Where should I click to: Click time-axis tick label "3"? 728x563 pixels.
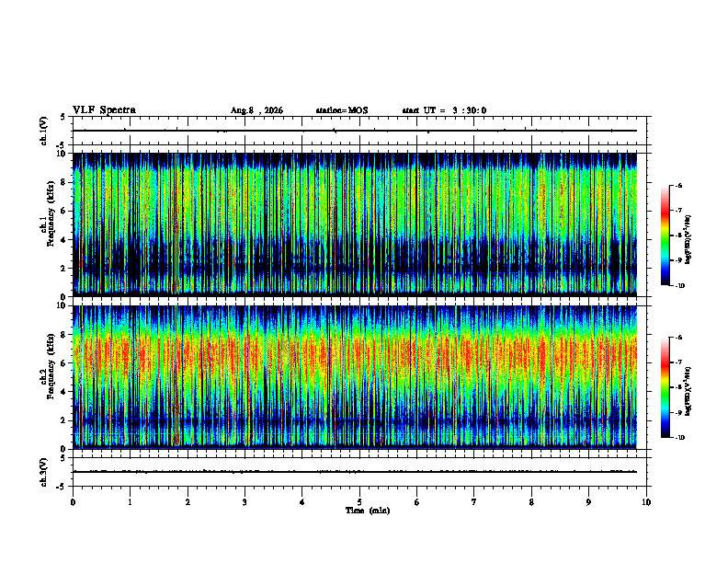(245, 502)
